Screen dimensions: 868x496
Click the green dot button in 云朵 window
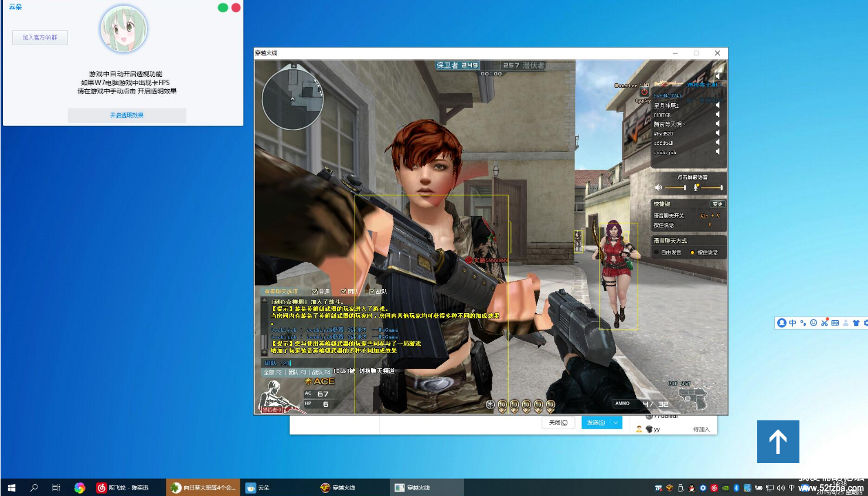point(223,8)
